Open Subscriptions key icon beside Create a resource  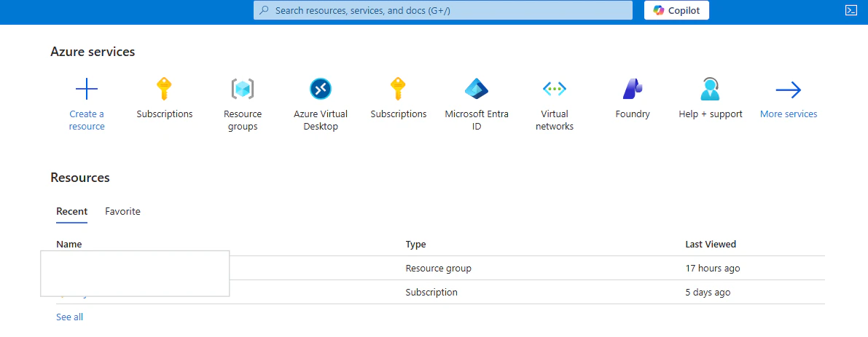click(164, 88)
